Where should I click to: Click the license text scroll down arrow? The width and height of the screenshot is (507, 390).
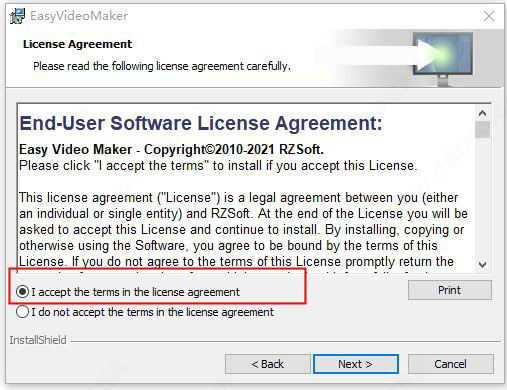coord(482,265)
